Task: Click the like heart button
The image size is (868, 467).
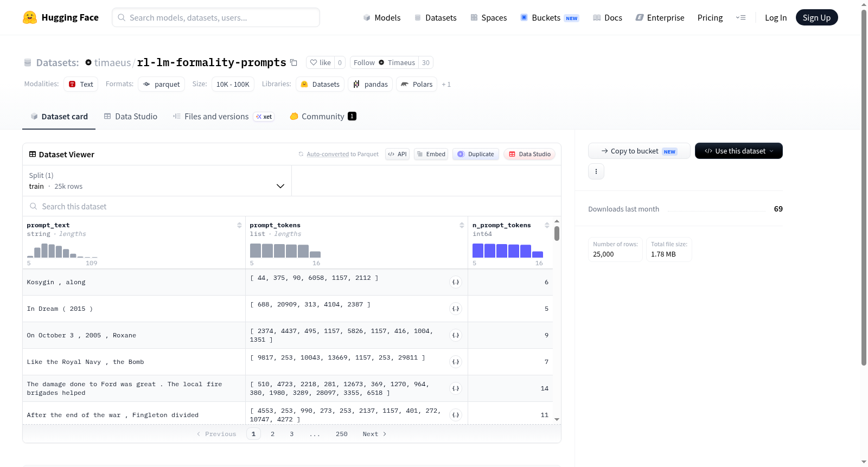Action: point(320,62)
